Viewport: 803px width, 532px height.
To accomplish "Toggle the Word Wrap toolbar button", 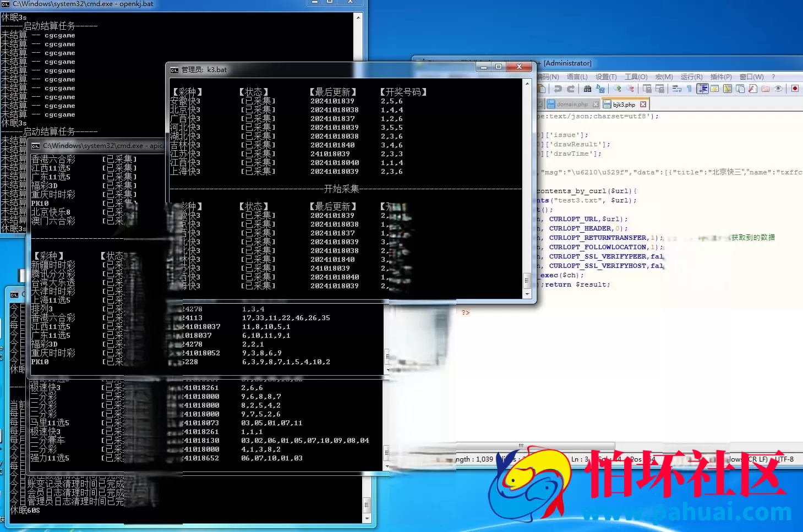I will pos(676,89).
